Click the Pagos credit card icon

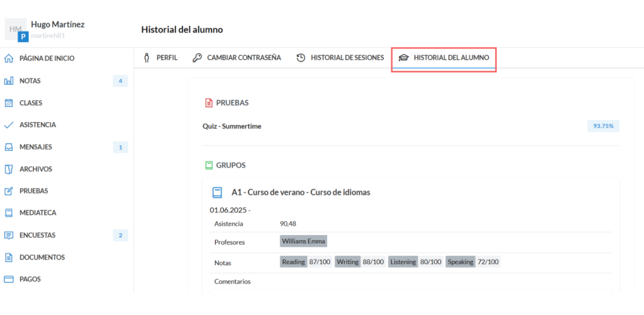9,279
